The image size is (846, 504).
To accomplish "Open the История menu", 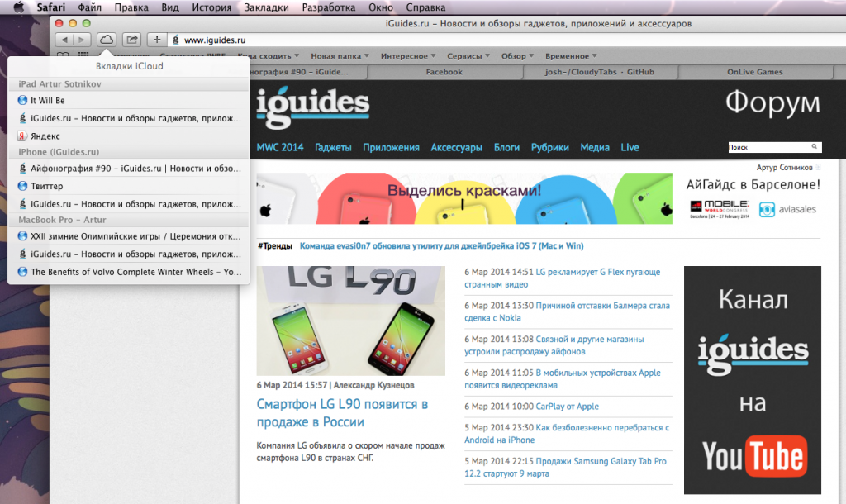I will [x=211, y=7].
